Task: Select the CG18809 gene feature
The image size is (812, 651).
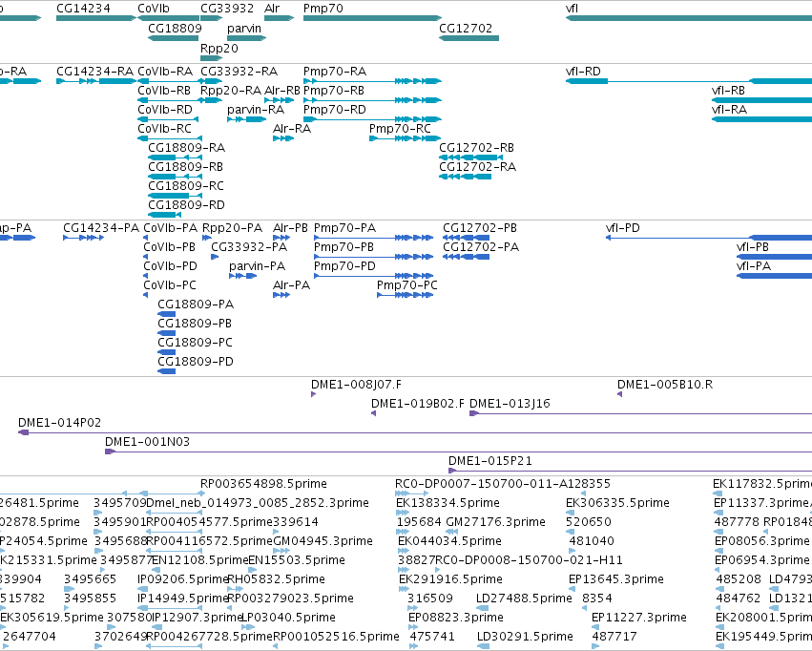Action: (x=174, y=38)
